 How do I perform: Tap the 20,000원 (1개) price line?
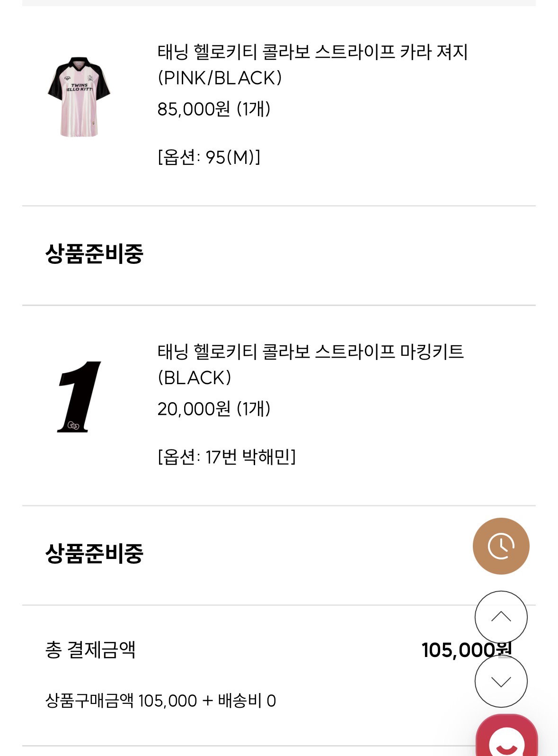[x=214, y=409]
